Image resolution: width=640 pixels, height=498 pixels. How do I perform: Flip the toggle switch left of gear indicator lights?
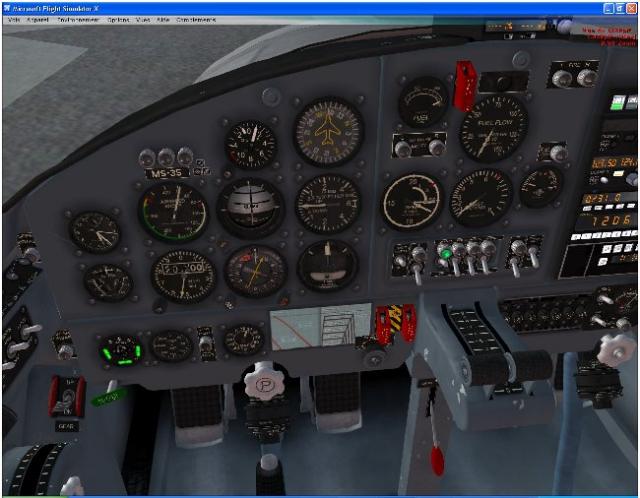(x=65, y=349)
